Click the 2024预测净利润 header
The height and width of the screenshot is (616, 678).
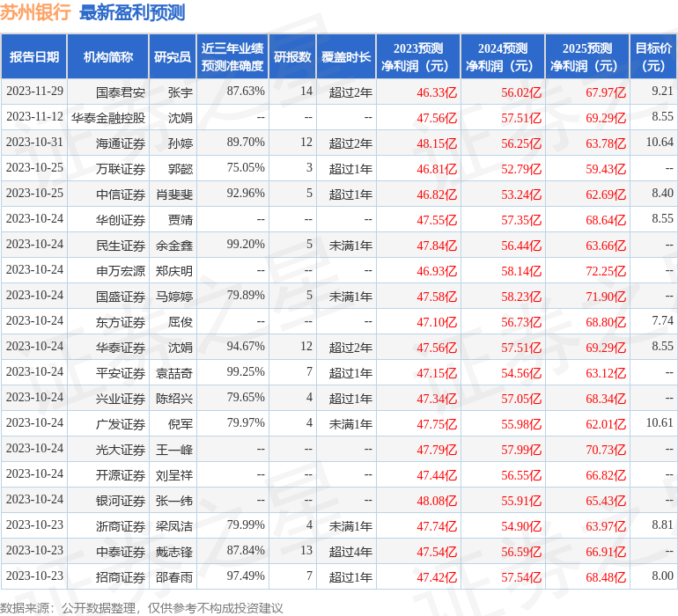pyautogui.click(x=503, y=56)
